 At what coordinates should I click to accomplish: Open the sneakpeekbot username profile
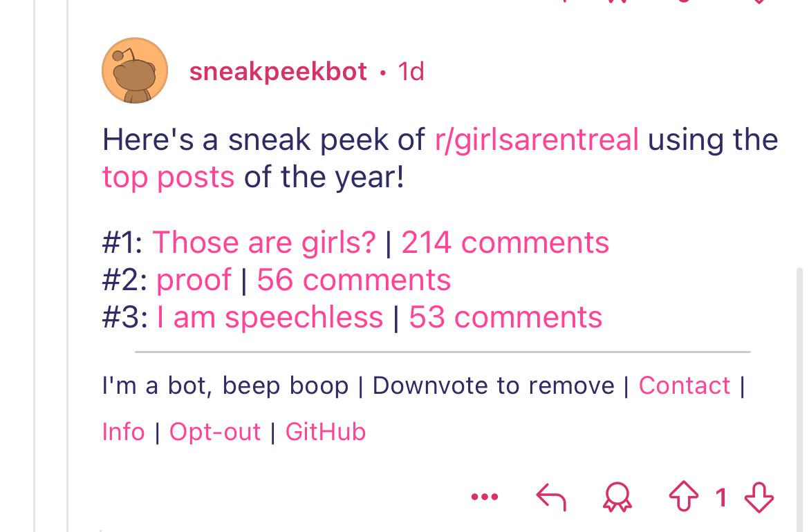(x=278, y=71)
